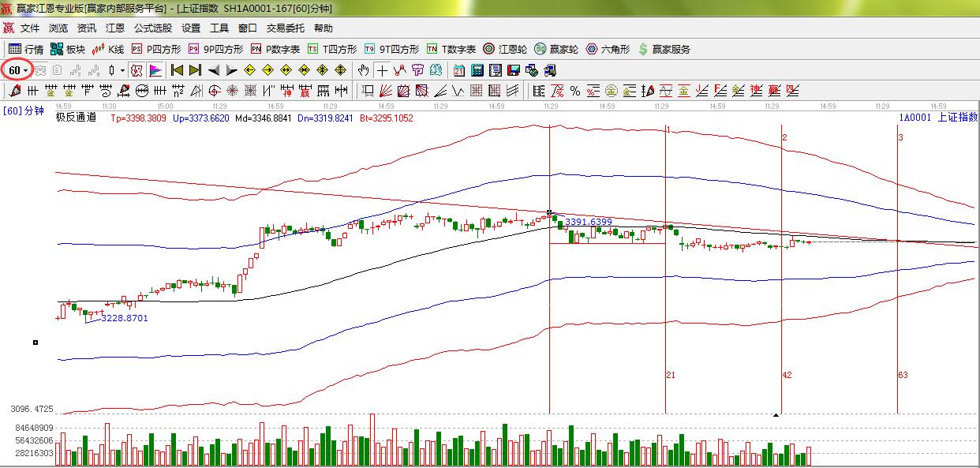
Task: Click the 行情 quotes button
Action: 26,49
